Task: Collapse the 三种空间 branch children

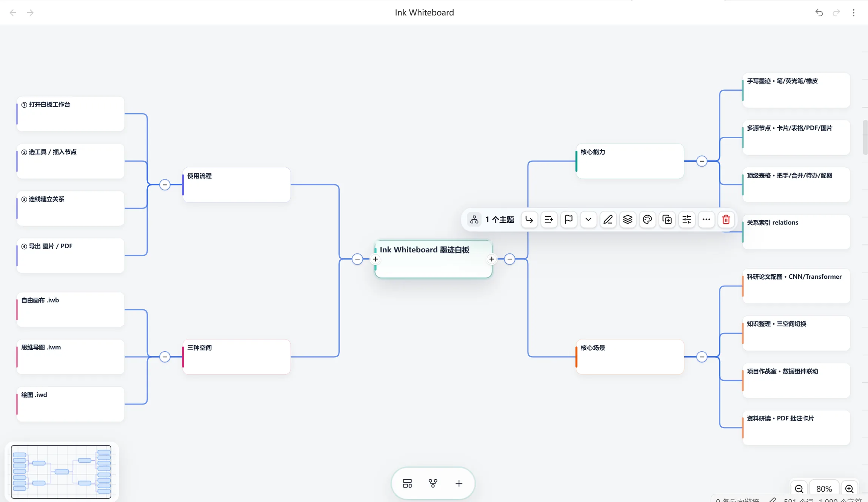Action: (x=165, y=357)
